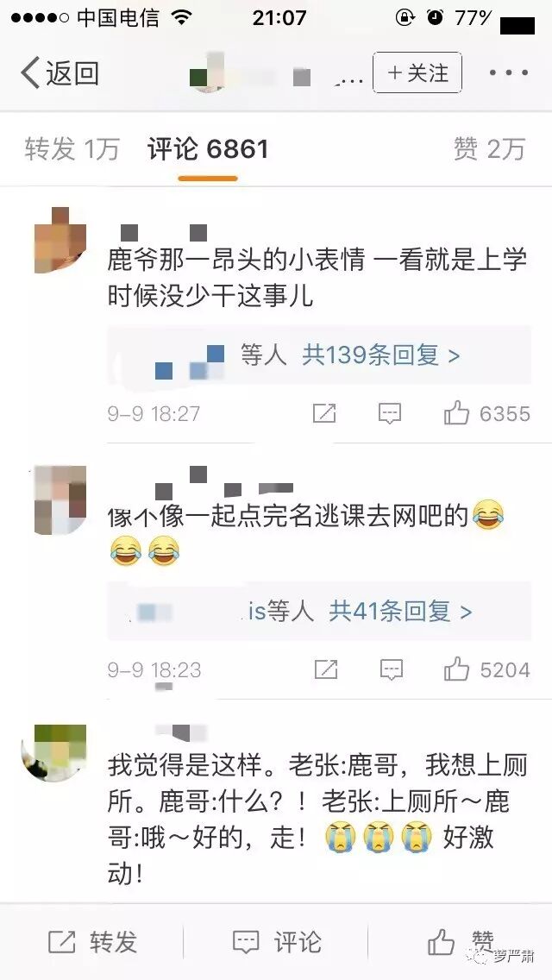Switch to the 赞 2万 tab
552x980 pixels.
pyautogui.click(x=489, y=149)
